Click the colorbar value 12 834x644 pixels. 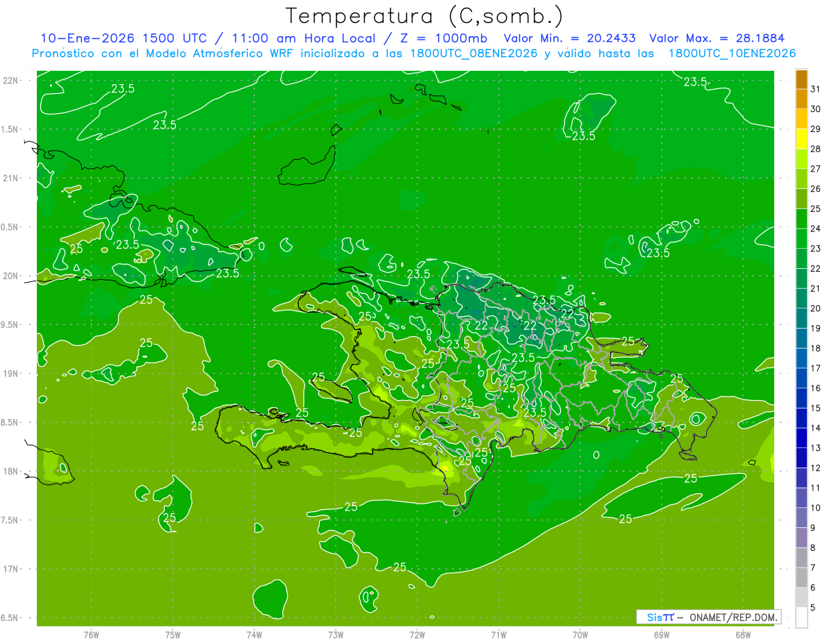[x=816, y=468]
